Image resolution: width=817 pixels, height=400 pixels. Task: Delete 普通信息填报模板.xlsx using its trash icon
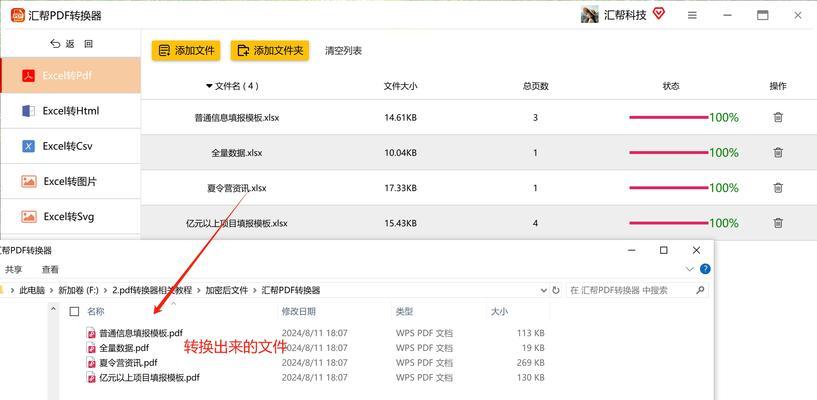(778, 117)
